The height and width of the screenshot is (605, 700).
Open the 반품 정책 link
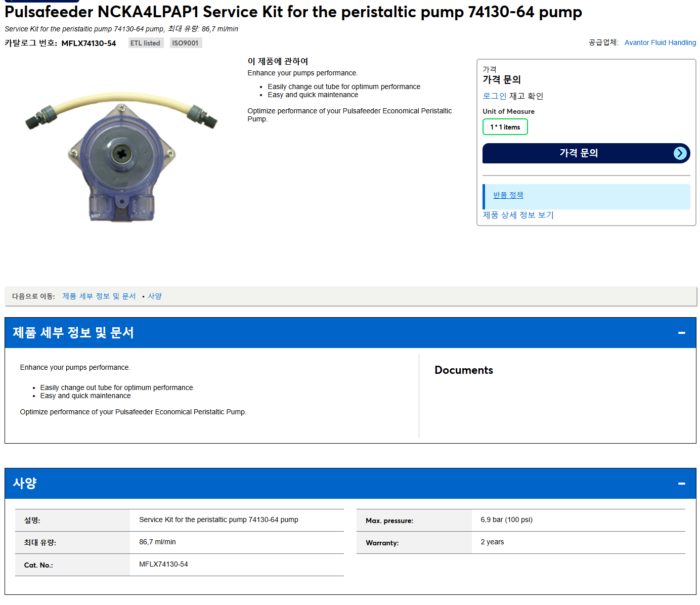coord(508,195)
